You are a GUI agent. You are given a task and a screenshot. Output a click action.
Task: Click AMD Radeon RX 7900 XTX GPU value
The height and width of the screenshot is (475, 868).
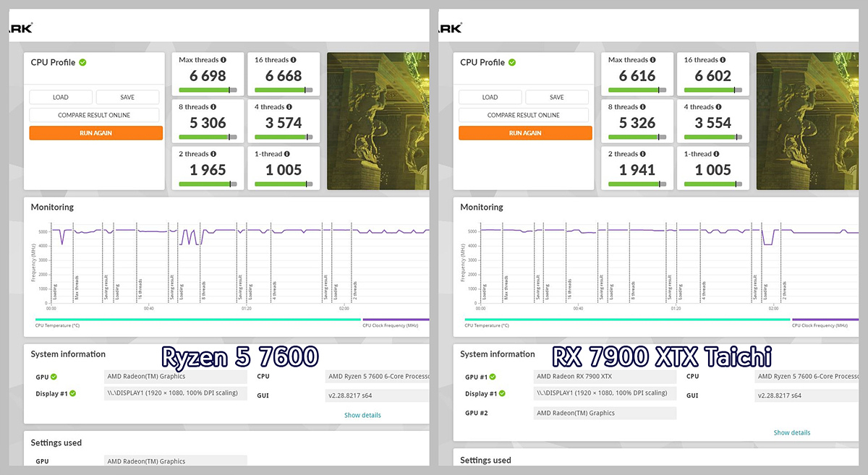click(605, 377)
